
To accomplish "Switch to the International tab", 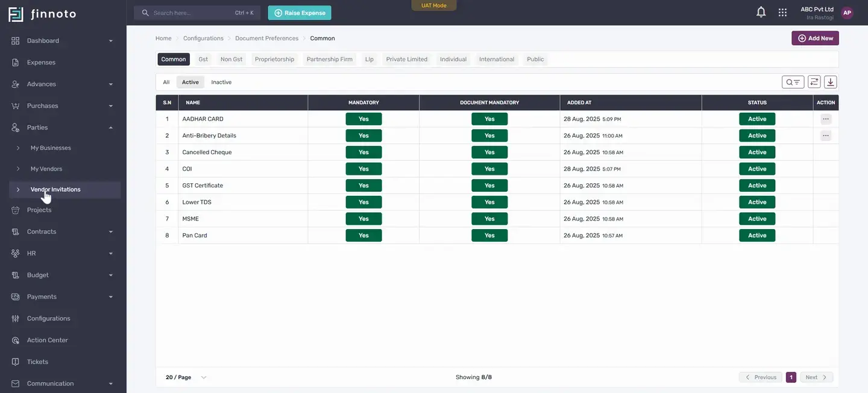I will [x=497, y=59].
